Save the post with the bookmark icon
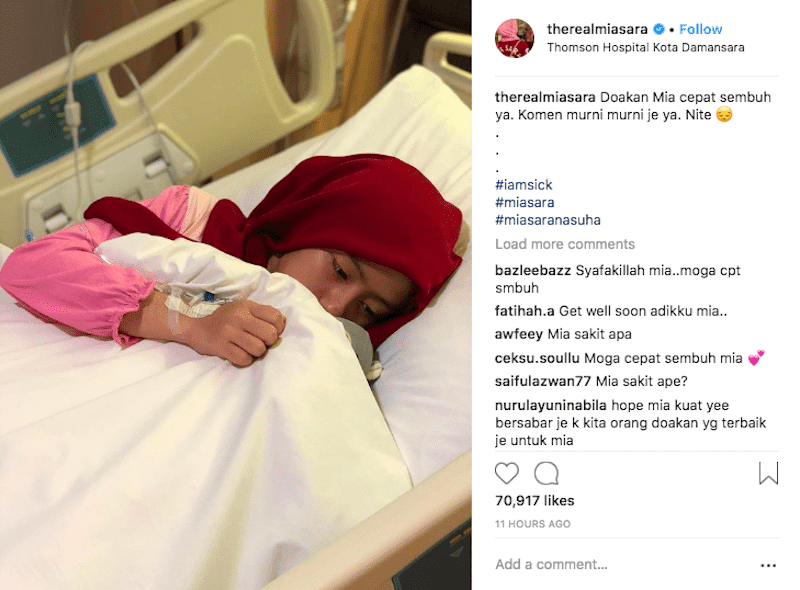 pos(768,473)
